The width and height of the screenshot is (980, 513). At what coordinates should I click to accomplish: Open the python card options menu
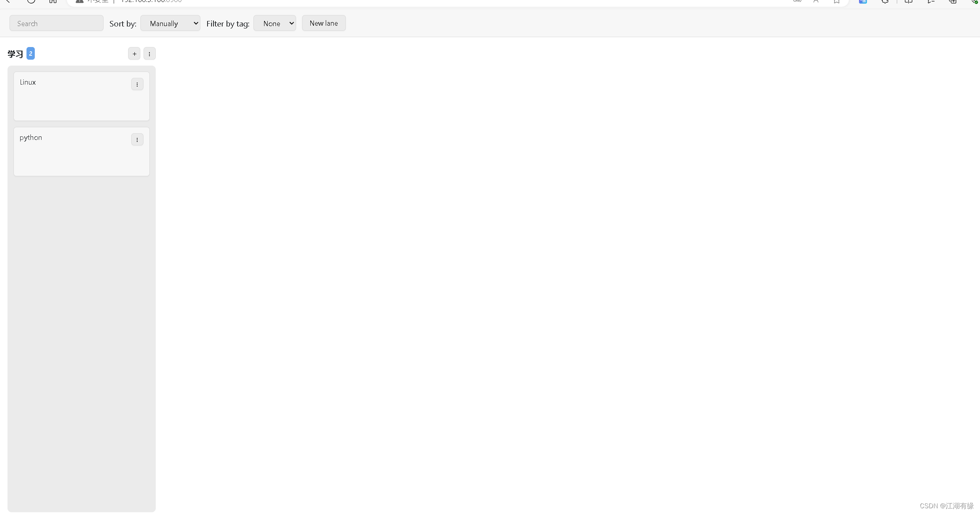[x=137, y=140]
